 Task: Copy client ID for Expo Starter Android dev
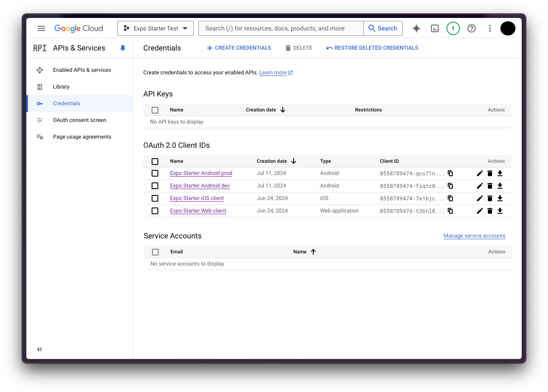(450, 186)
